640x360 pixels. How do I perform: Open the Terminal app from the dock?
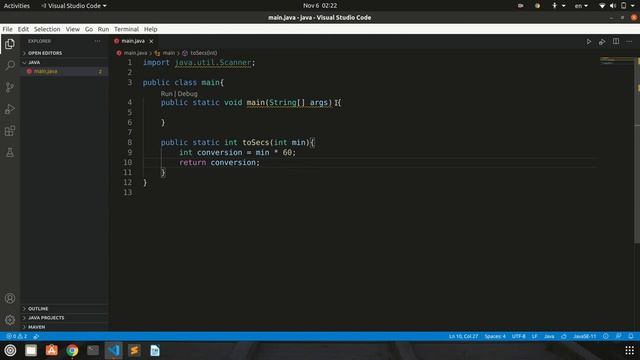(93, 350)
